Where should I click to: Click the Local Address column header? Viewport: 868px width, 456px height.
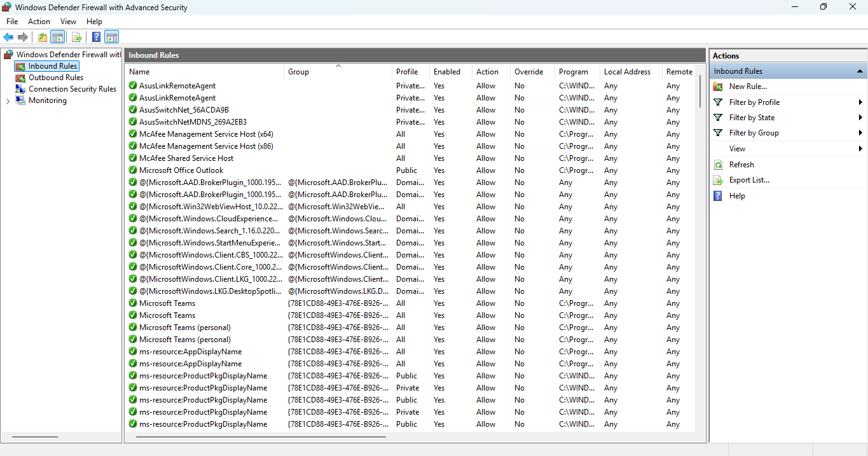[x=631, y=72]
